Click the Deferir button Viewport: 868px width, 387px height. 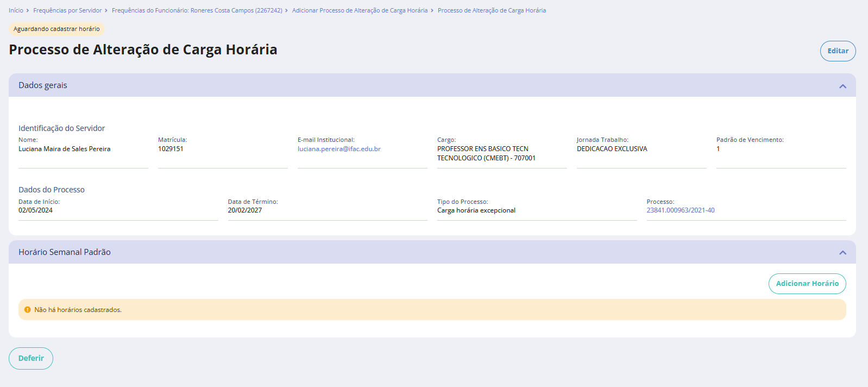click(x=31, y=359)
